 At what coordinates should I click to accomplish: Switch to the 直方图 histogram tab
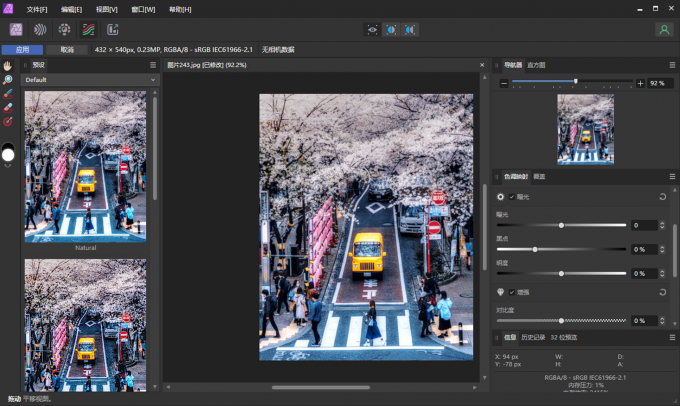click(x=536, y=65)
